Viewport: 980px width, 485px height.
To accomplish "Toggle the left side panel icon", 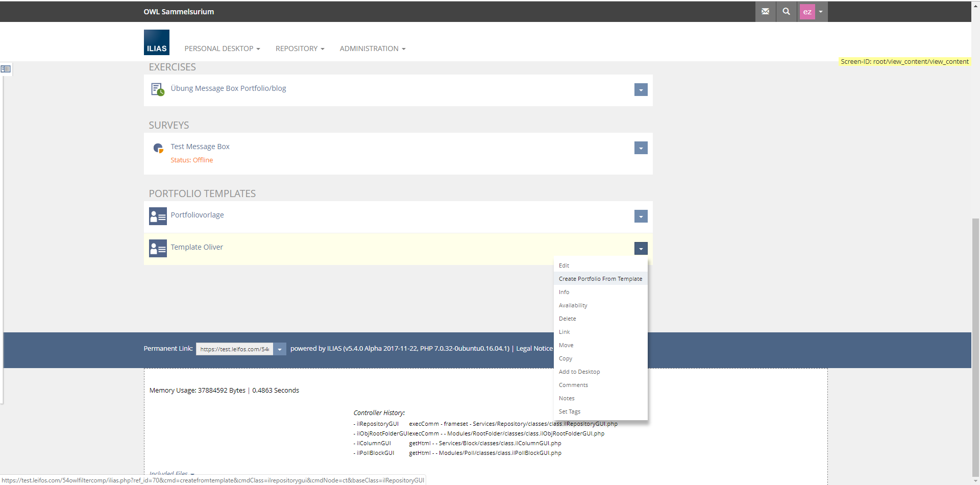I will (x=6, y=69).
